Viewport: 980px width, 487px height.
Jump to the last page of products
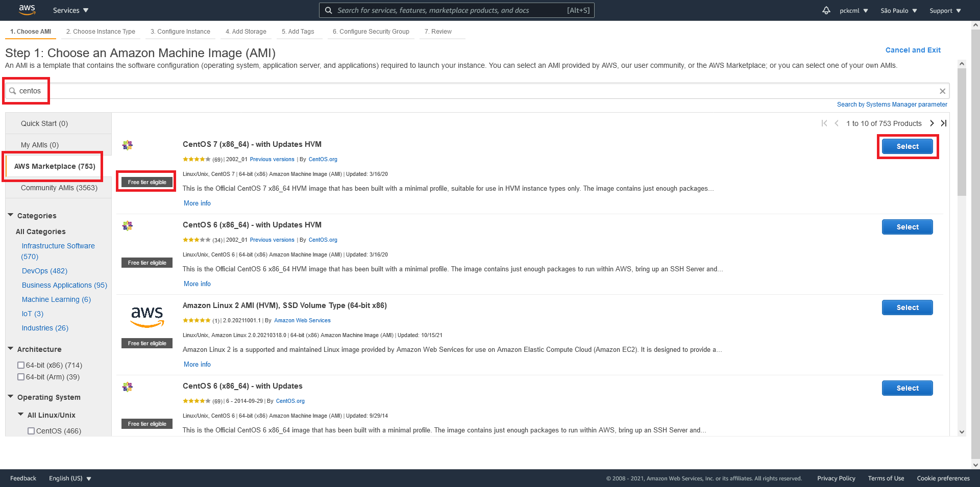pos(944,123)
